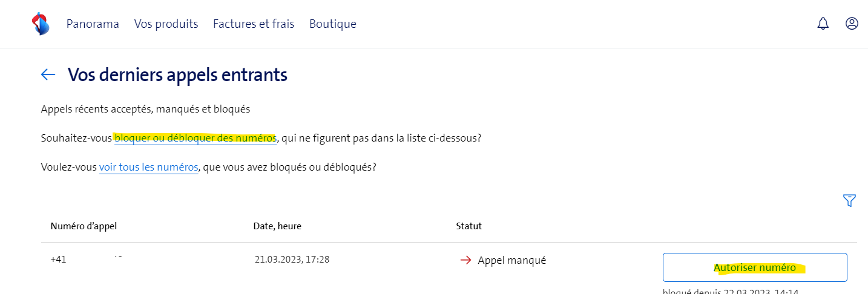The image size is (868, 294).
Task: Click the Date, heure column header
Action: [x=277, y=226]
